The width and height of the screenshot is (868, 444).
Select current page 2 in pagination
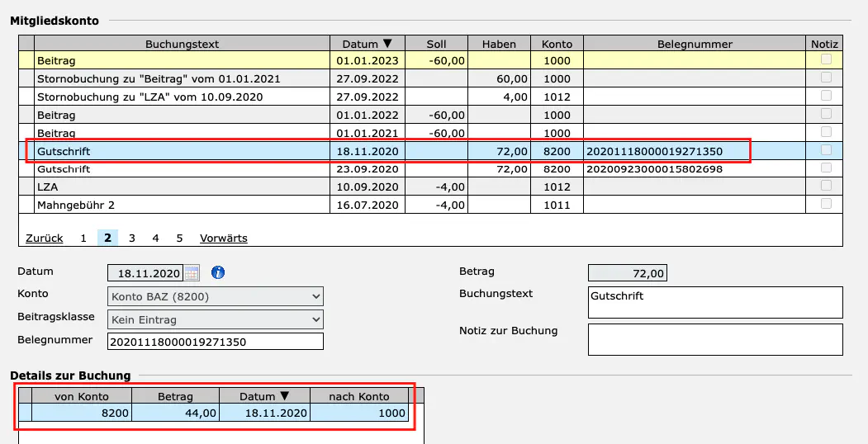point(107,239)
